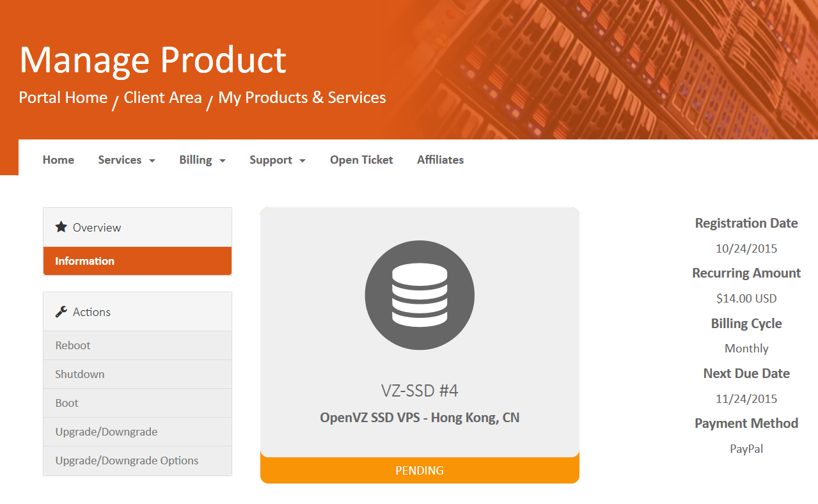Click the VZ-SSD #4 product title

(420, 390)
